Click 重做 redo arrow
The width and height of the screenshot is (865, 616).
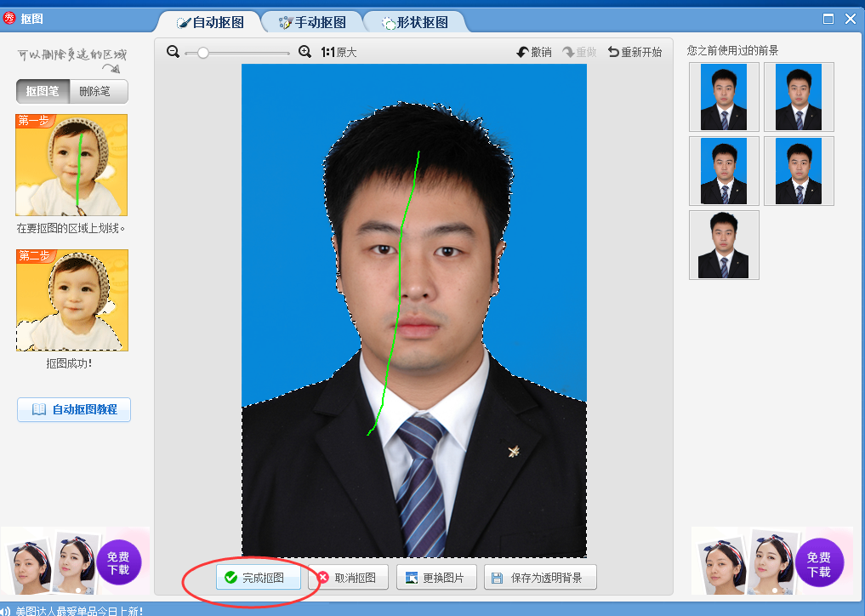tap(569, 52)
